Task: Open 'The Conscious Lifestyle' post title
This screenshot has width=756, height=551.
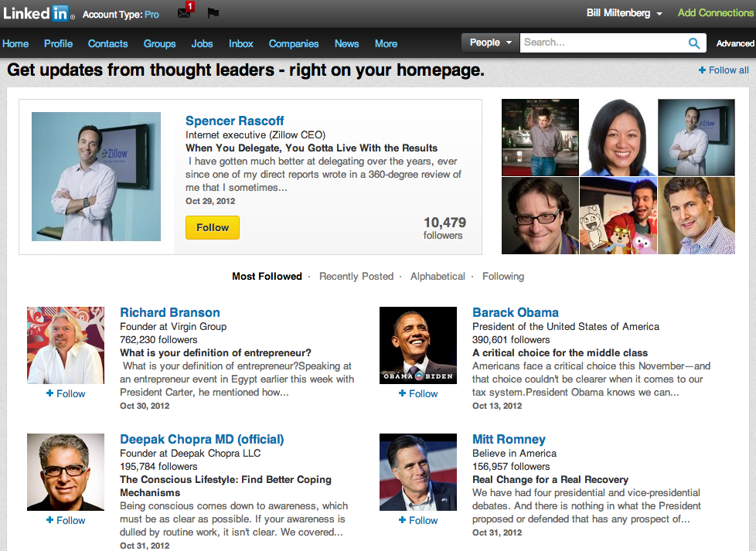Action: tap(226, 486)
